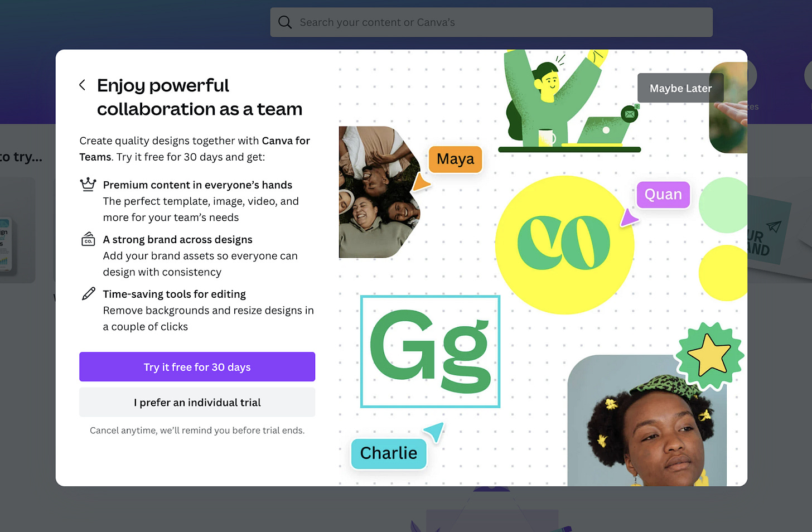The width and height of the screenshot is (812, 532).
Task: Click the pencil icon beside Time-saving tools
Action: [89, 294]
